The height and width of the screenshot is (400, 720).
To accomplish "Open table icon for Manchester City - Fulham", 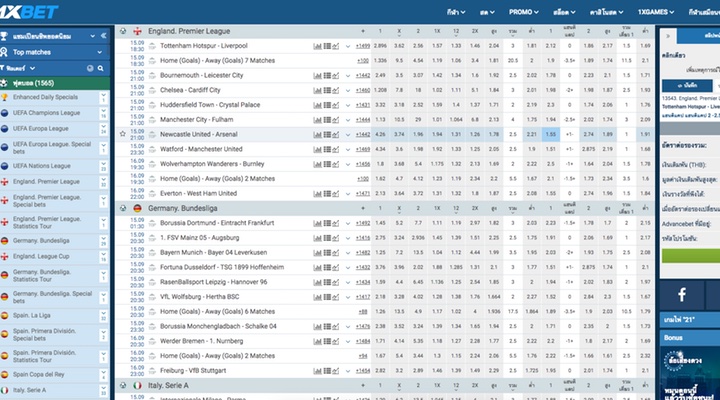I will (327, 120).
